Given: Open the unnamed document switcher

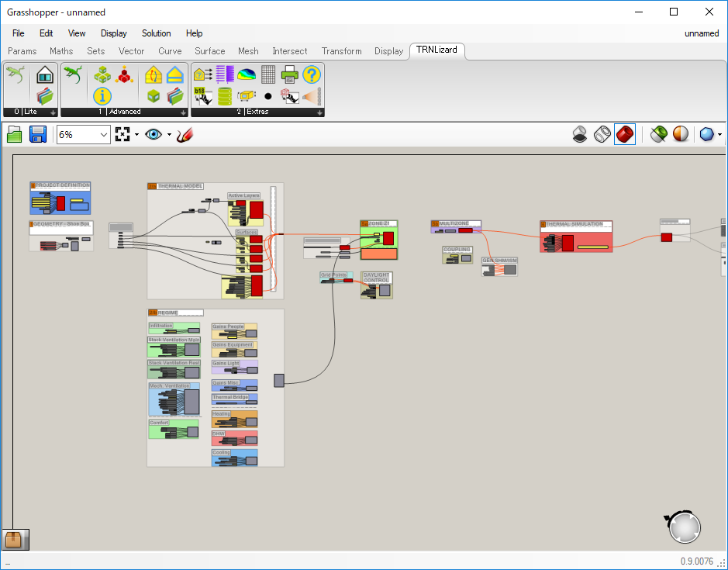Looking at the screenshot, I should click(x=702, y=33).
